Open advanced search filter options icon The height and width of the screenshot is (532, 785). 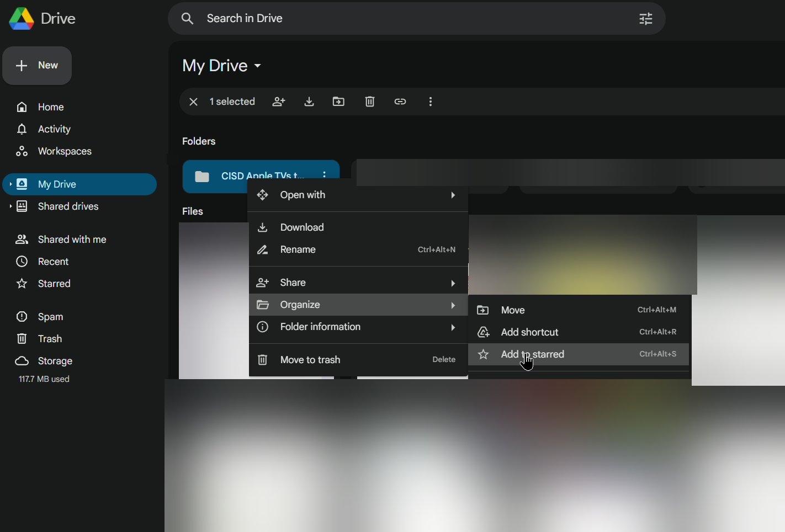[x=645, y=19]
